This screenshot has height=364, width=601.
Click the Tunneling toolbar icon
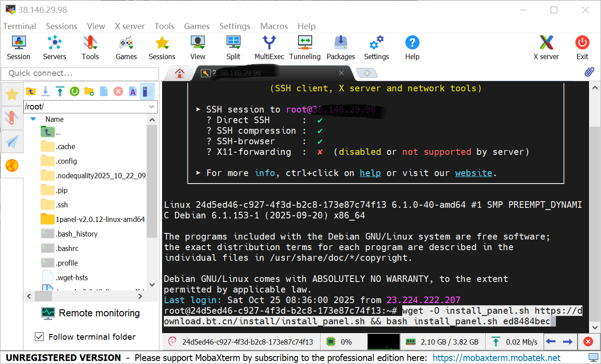[x=305, y=48]
